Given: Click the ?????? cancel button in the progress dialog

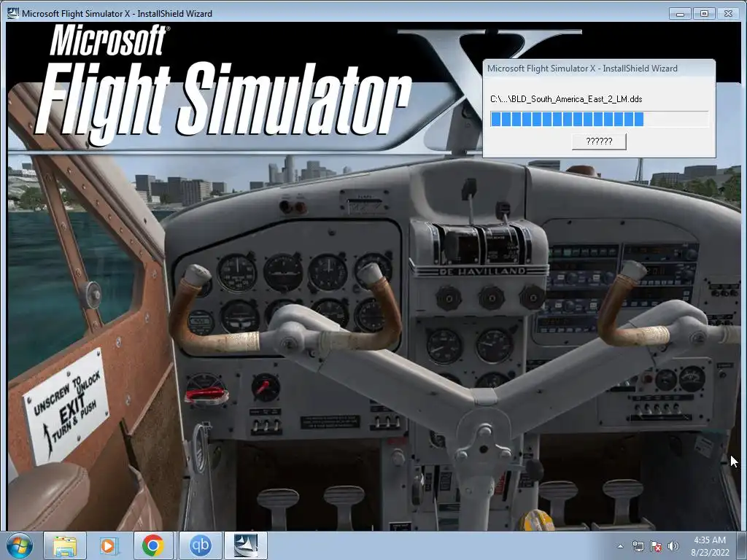Looking at the screenshot, I should point(599,141).
